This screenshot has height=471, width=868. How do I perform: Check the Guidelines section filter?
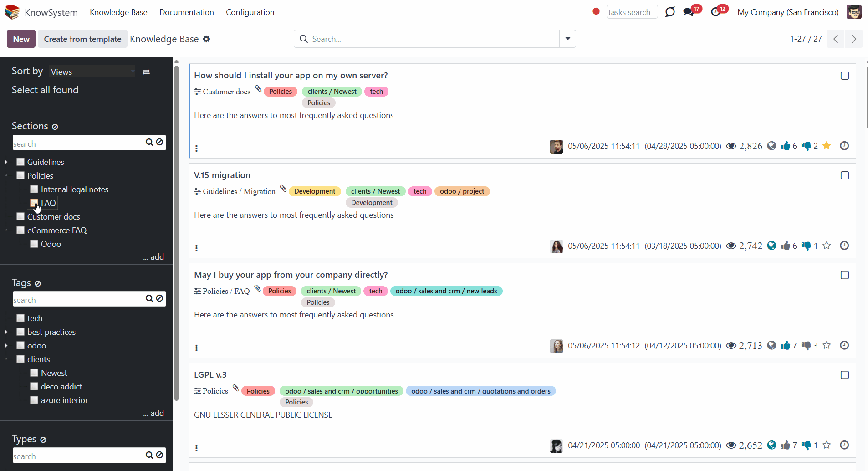click(x=20, y=162)
